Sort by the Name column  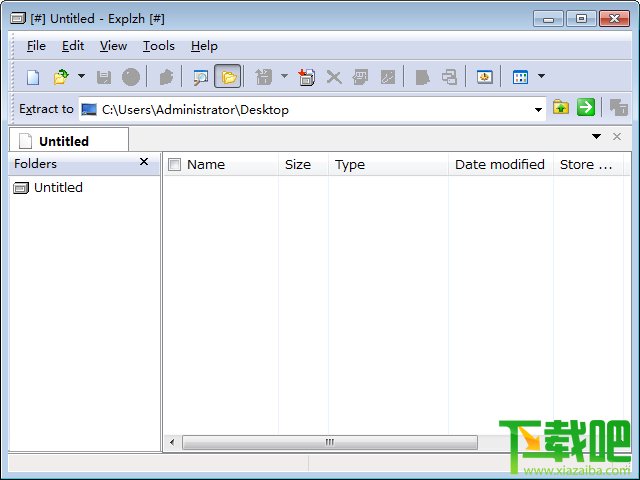[x=222, y=164]
